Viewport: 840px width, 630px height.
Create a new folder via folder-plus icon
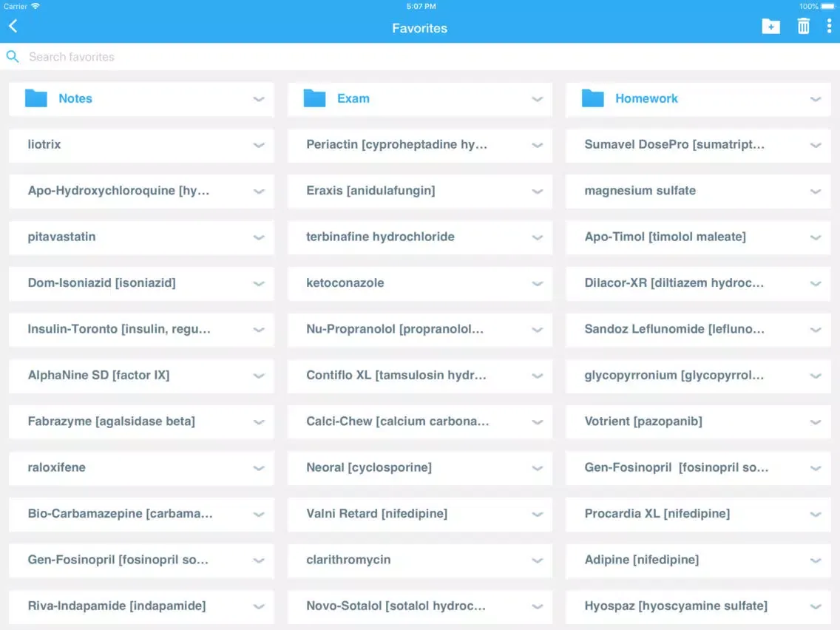point(770,27)
